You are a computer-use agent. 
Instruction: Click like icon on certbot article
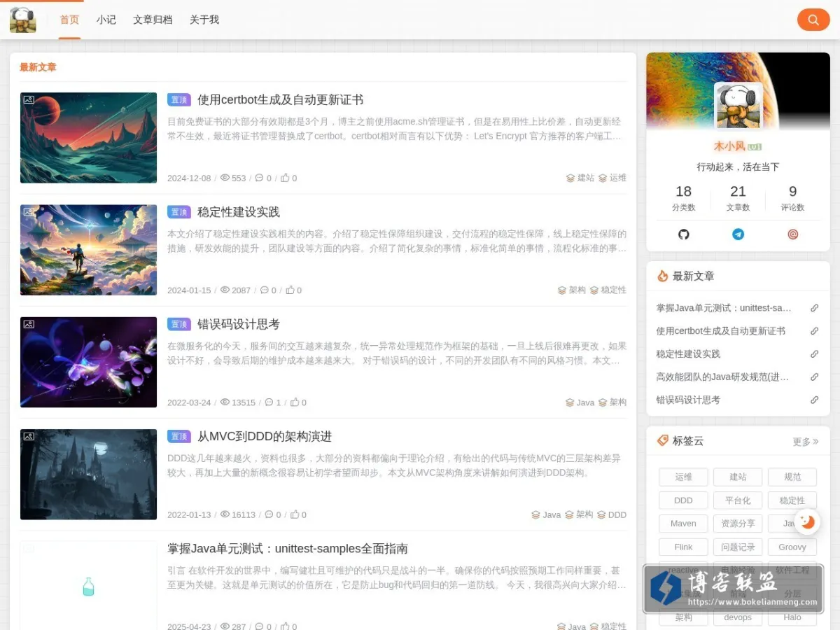coord(285,178)
